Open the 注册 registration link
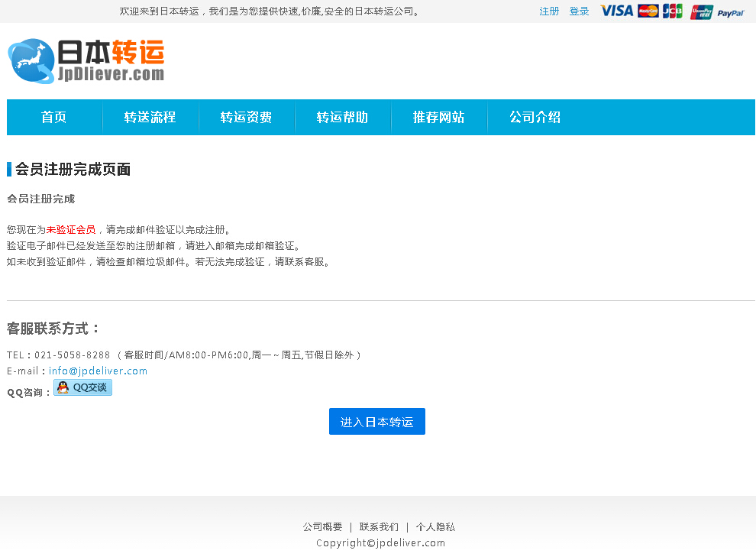Viewport: 756px width, 557px height. (549, 11)
